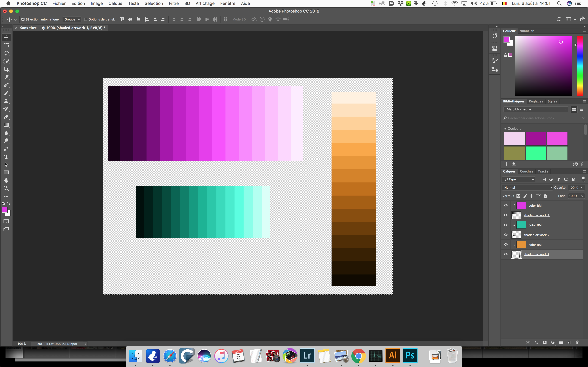Hide the shaded artwork 3 layer
The width and height of the screenshot is (588, 367).
506,215
